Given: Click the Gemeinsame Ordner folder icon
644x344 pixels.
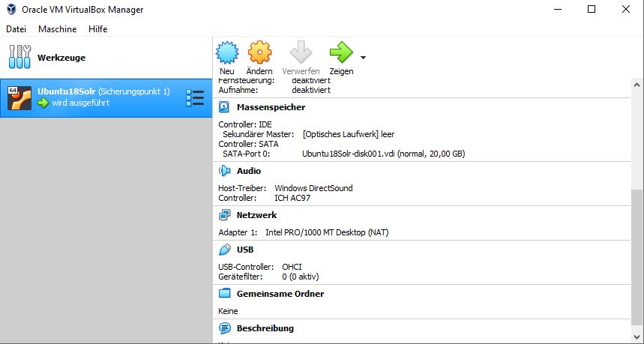Looking at the screenshot, I should click(224, 294).
